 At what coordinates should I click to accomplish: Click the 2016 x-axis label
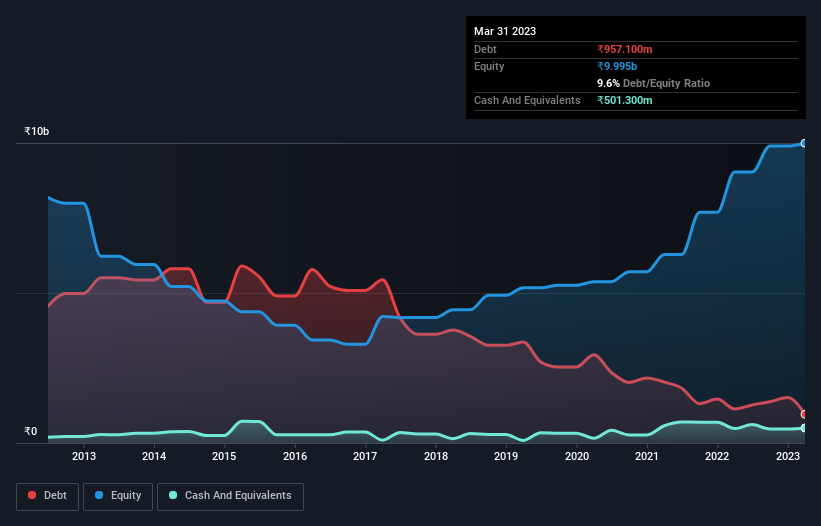(295, 456)
